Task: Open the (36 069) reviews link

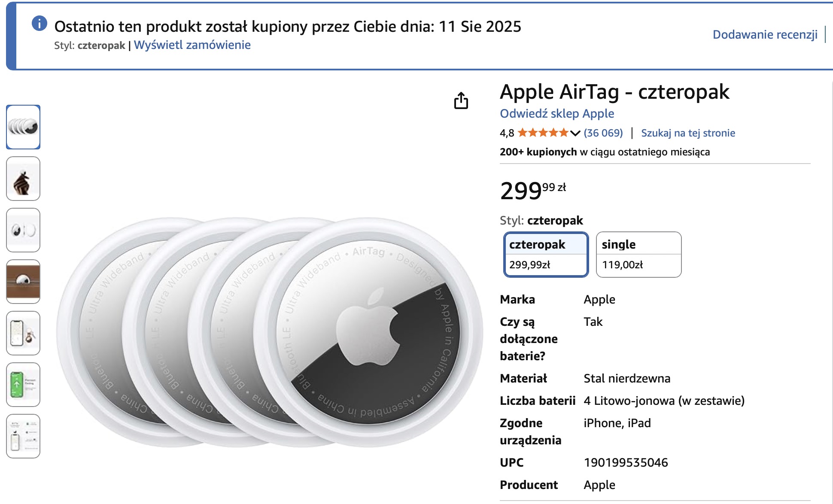Action: (x=603, y=133)
